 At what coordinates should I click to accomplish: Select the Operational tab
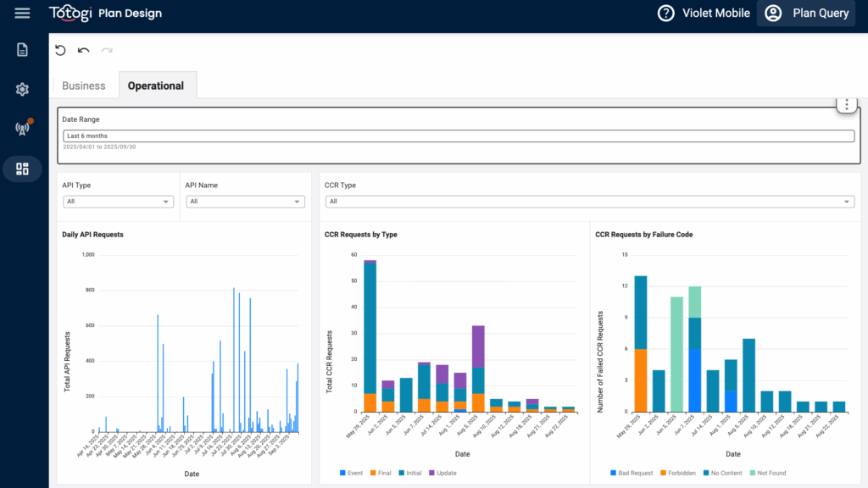[155, 86]
